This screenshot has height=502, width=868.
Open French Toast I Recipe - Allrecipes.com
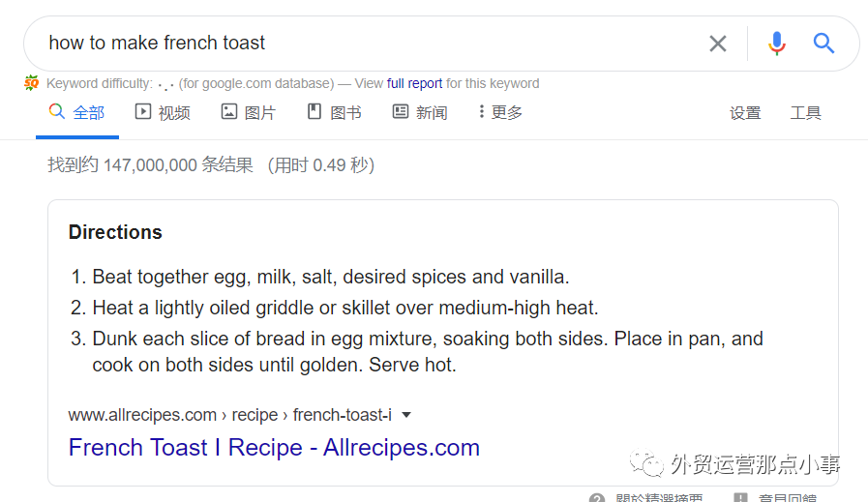click(274, 448)
